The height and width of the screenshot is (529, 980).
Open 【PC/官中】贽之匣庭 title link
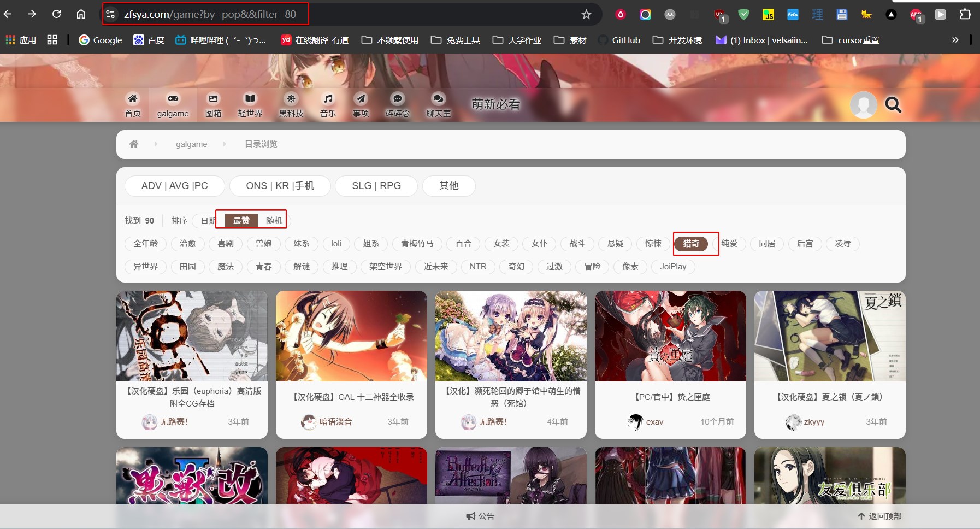pyautogui.click(x=670, y=397)
